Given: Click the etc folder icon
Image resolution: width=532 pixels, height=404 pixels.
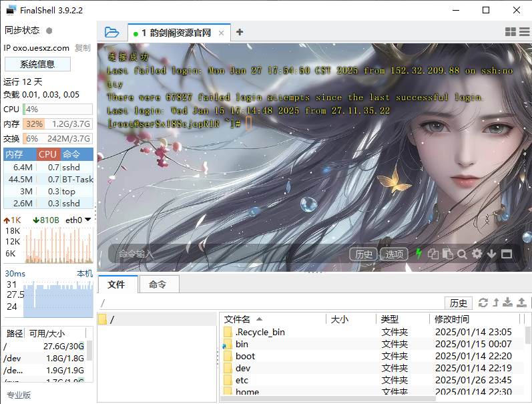Looking at the screenshot, I should coord(228,380).
